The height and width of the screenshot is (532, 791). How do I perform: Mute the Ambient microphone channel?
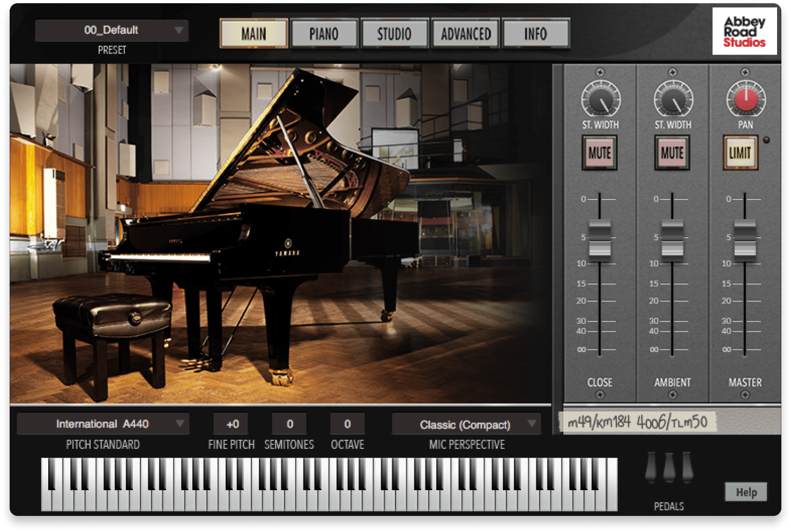[672, 153]
